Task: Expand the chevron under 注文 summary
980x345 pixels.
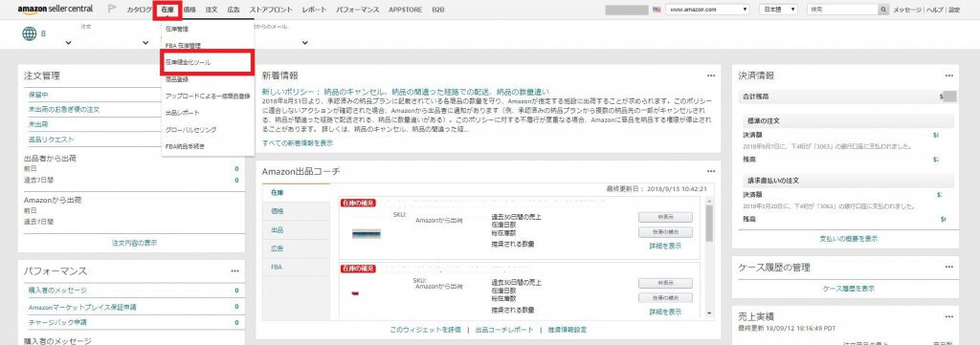Action: 68,43
